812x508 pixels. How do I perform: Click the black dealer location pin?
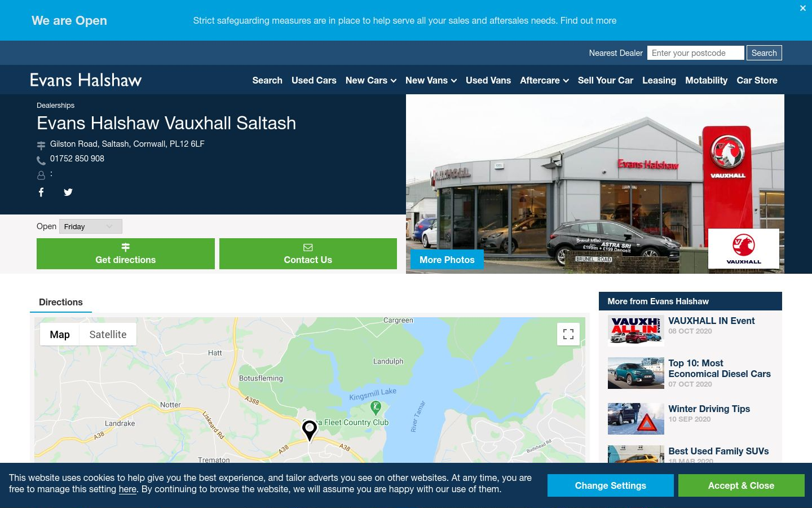coord(310,430)
